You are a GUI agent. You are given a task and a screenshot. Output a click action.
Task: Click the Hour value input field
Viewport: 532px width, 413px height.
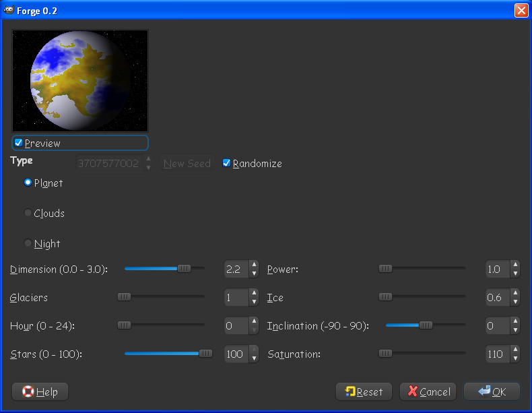[x=236, y=326]
